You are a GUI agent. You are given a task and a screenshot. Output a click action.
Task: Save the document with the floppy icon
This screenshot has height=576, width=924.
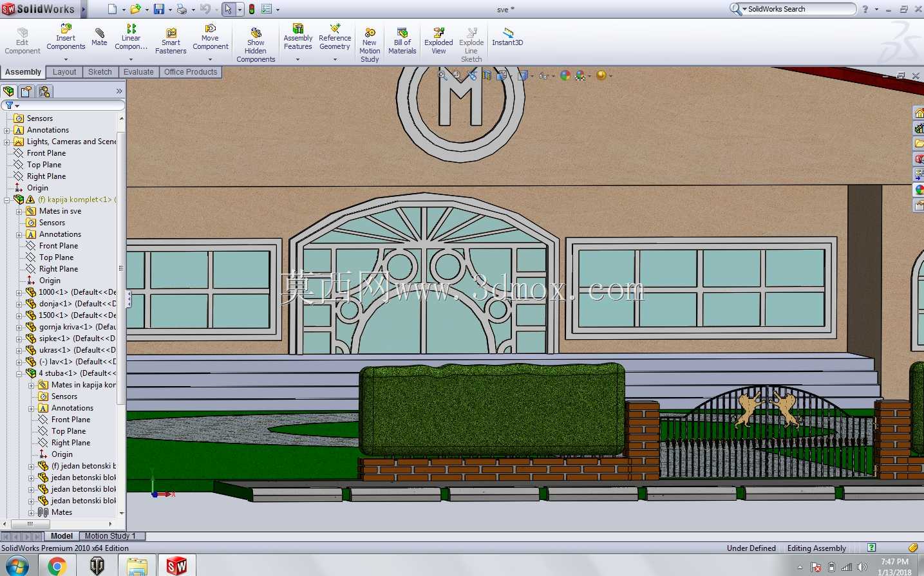[x=158, y=9]
